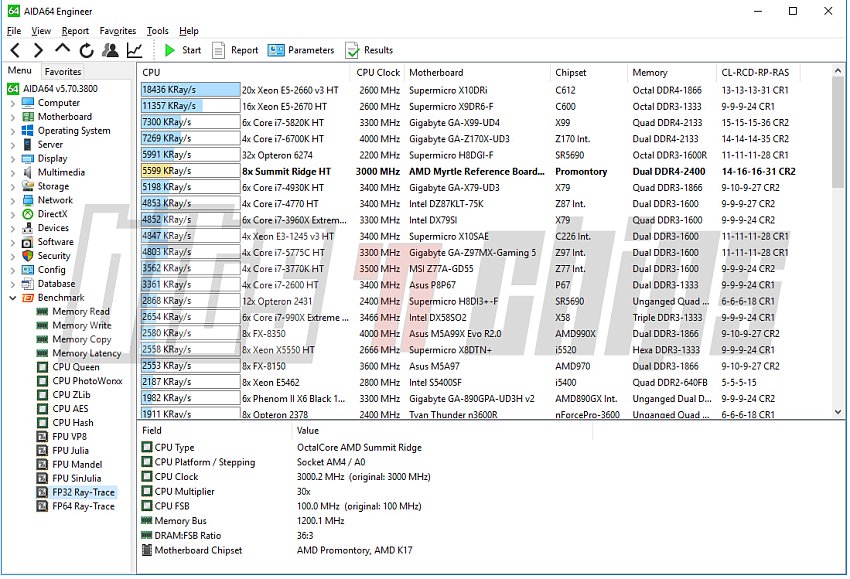Click the results list vertical scrollbar thumb
This screenshot has width=850, height=579.
coord(838,132)
